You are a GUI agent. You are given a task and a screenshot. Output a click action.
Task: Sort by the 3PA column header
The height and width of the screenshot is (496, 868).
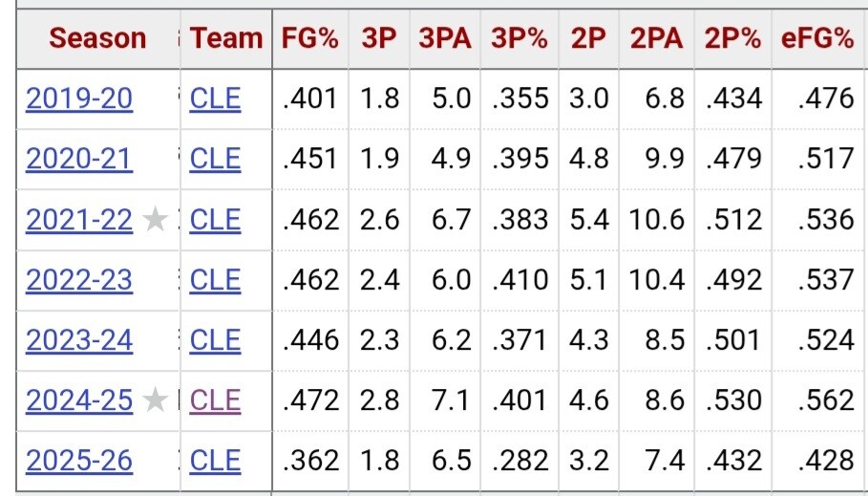[445, 39]
